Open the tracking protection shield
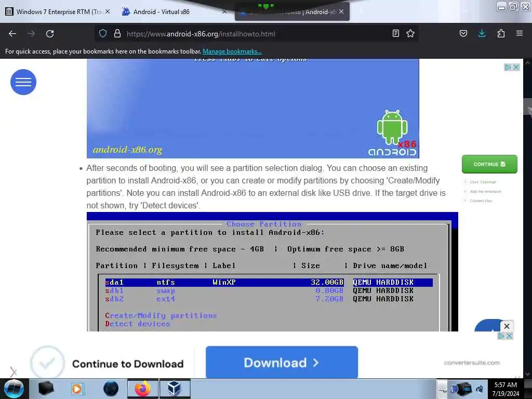This screenshot has height=399, width=532. point(103,34)
